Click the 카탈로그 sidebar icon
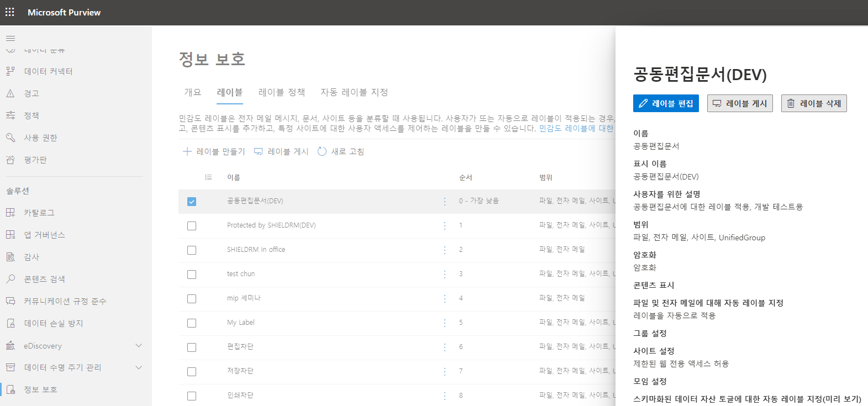 10,213
